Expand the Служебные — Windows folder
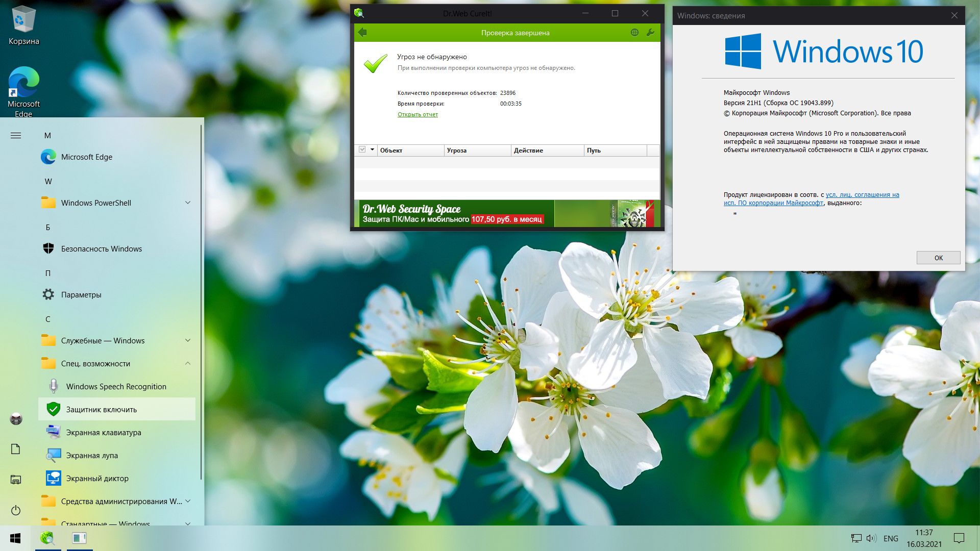Screen dimensions: 980x551 click(x=187, y=341)
